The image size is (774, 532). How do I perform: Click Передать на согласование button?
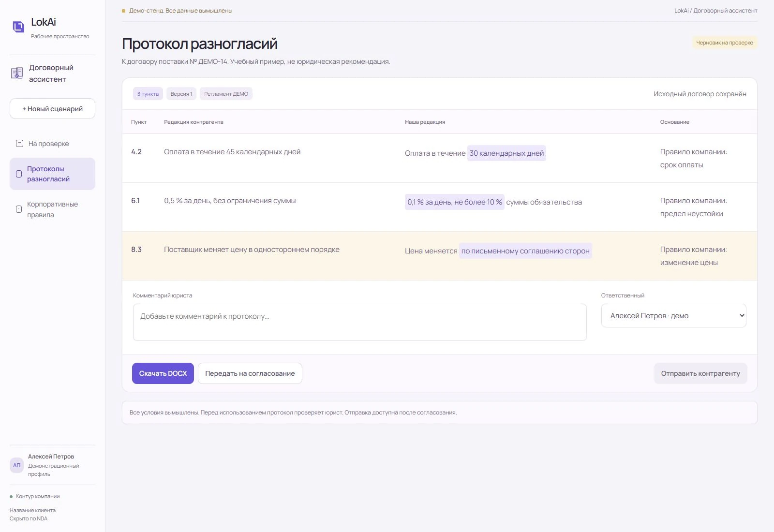250,373
